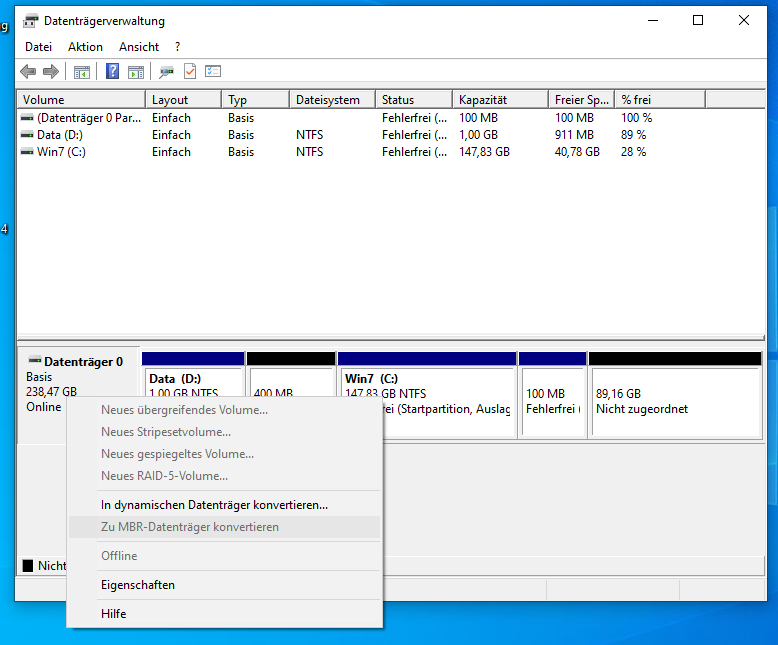Sort by the Dateisystem column header
This screenshot has height=645, width=778.
[332, 100]
